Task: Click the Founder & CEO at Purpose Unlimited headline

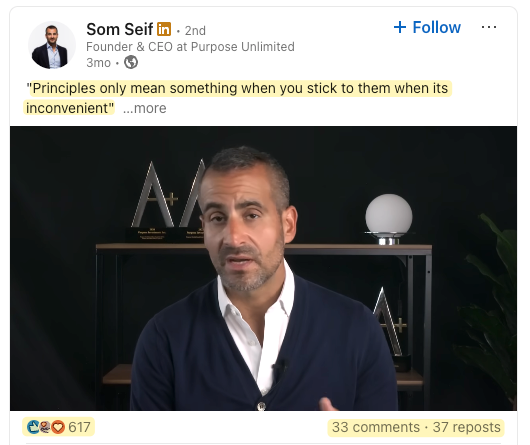Action: pyautogui.click(x=190, y=47)
